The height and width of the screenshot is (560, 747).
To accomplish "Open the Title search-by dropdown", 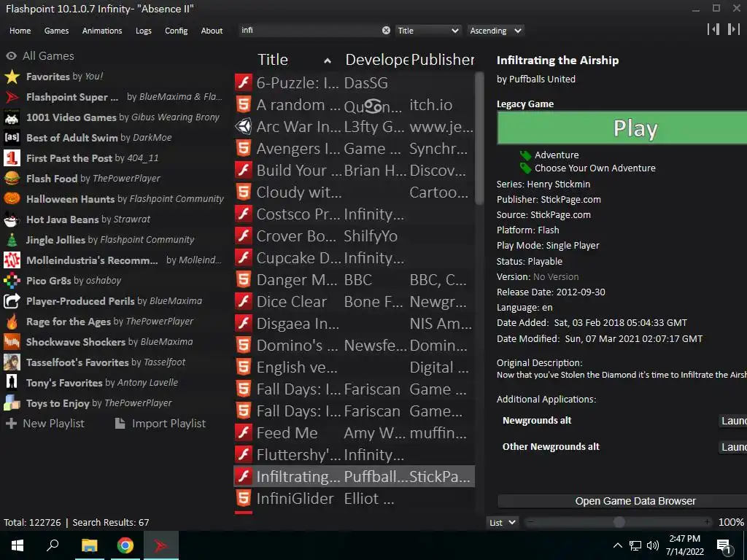I will click(428, 31).
